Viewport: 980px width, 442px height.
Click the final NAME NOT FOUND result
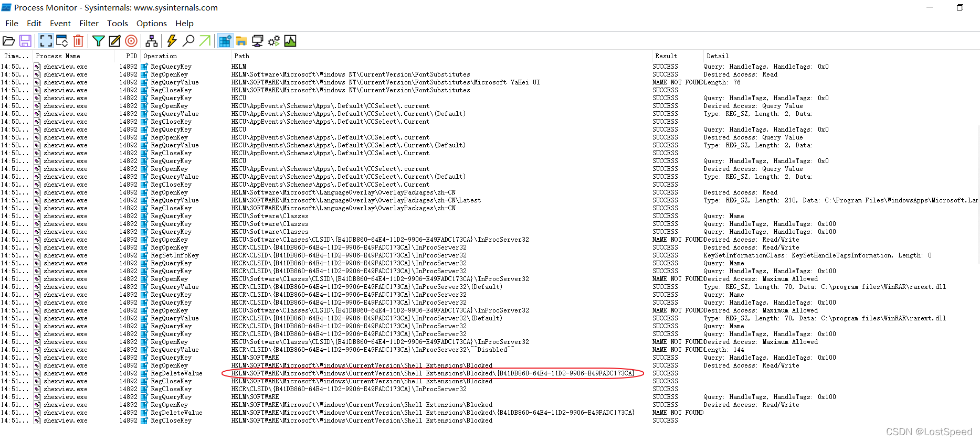[678, 413]
